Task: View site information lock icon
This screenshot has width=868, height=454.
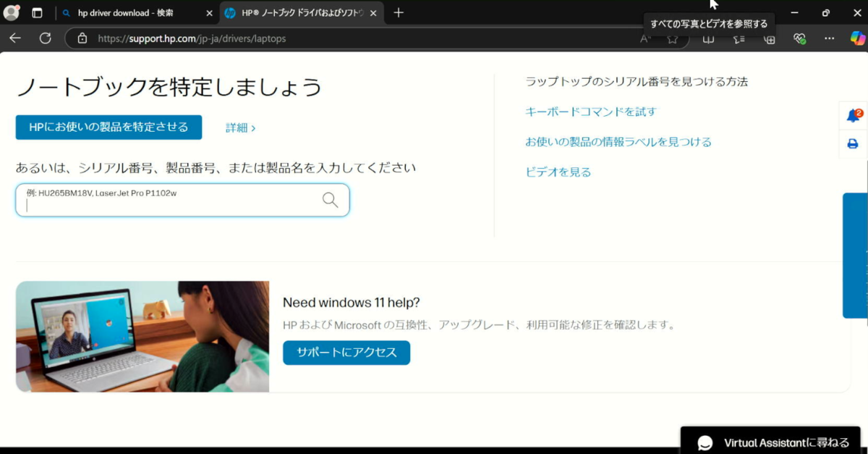Action: pos(82,38)
